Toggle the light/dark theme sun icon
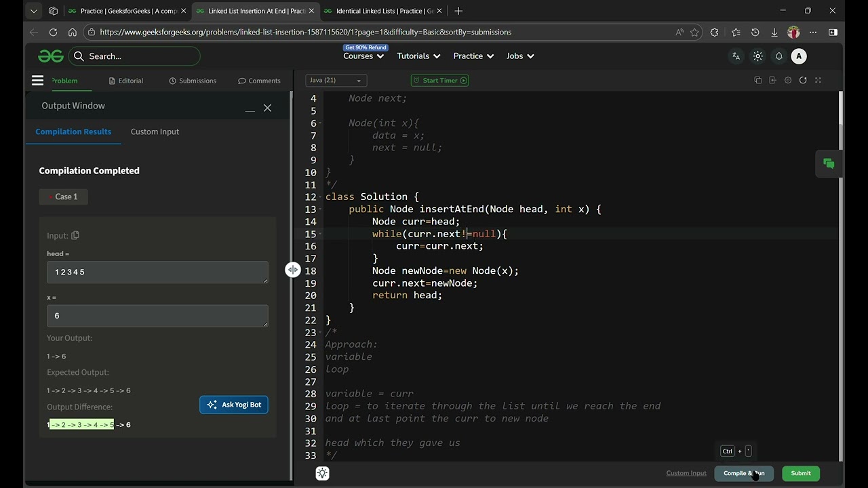Image resolution: width=868 pixels, height=488 pixels. click(x=757, y=56)
